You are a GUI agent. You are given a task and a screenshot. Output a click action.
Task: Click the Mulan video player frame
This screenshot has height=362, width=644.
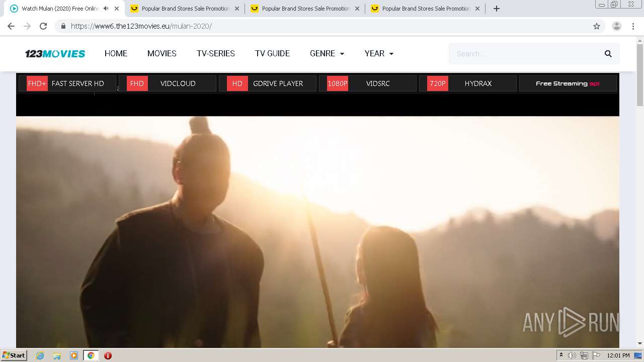pyautogui.click(x=317, y=231)
